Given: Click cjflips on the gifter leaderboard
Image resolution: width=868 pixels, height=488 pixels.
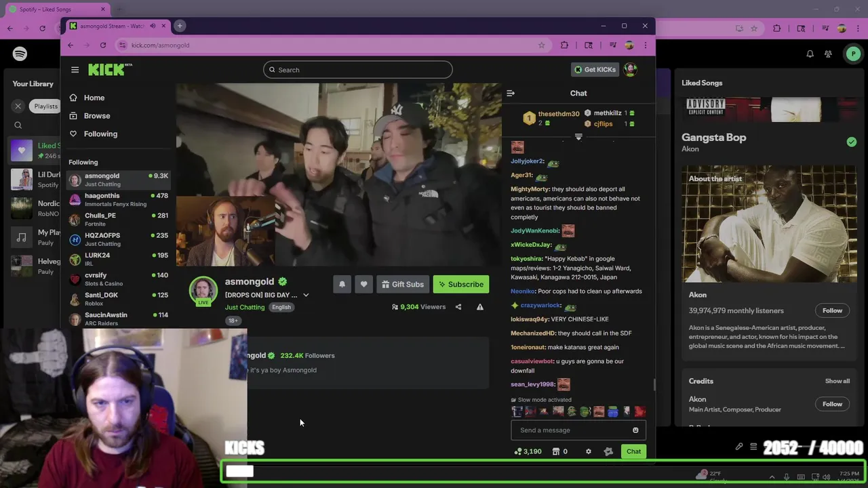Looking at the screenshot, I should click(603, 124).
